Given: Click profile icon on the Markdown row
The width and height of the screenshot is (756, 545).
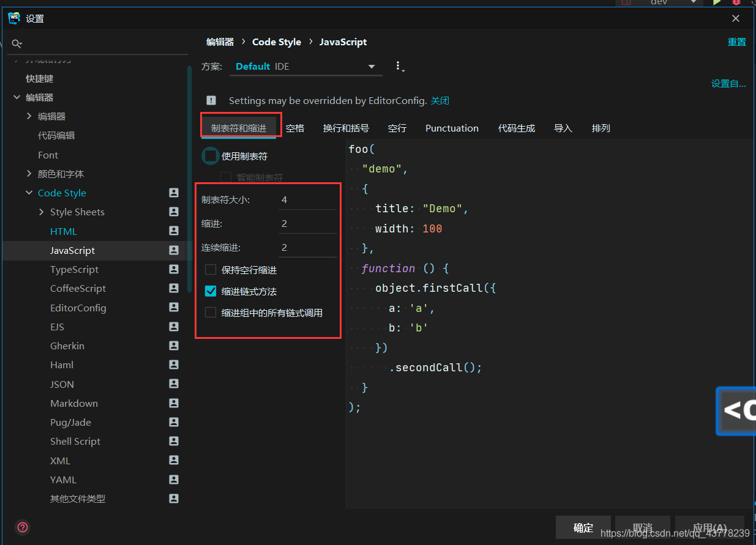Looking at the screenshot, I should pos(174,403).
